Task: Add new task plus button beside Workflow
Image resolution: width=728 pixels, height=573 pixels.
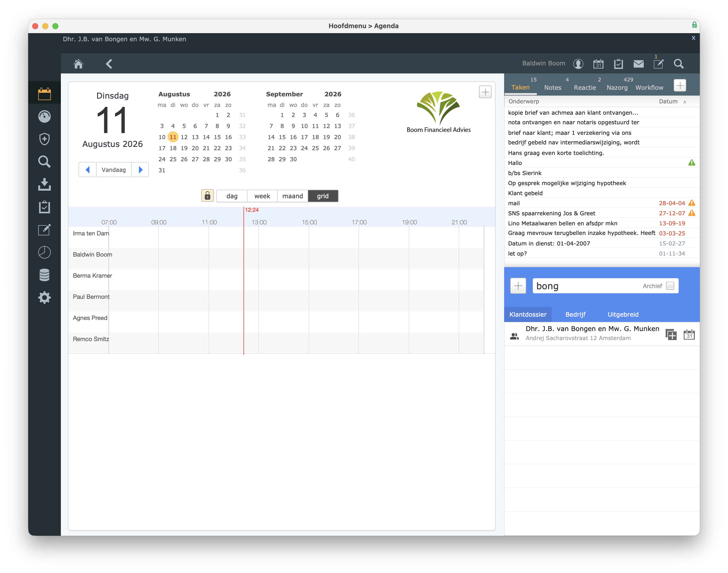Action: [680, 85]
